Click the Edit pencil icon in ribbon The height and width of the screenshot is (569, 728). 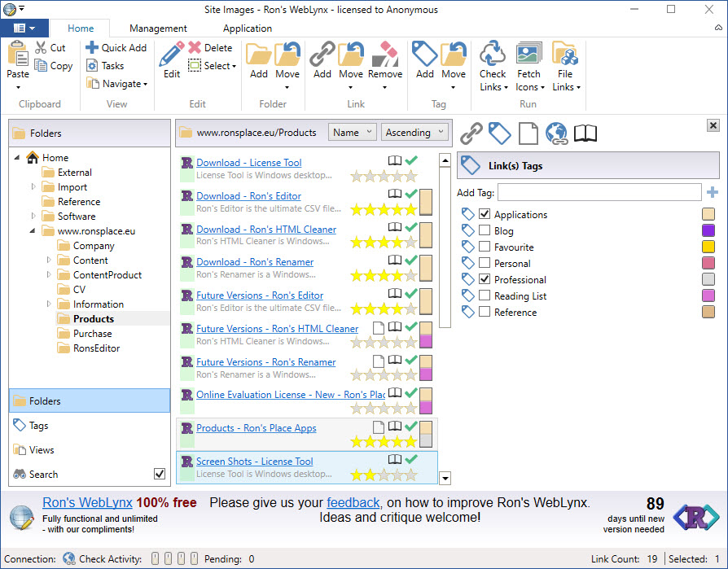[x=172, y=55]
